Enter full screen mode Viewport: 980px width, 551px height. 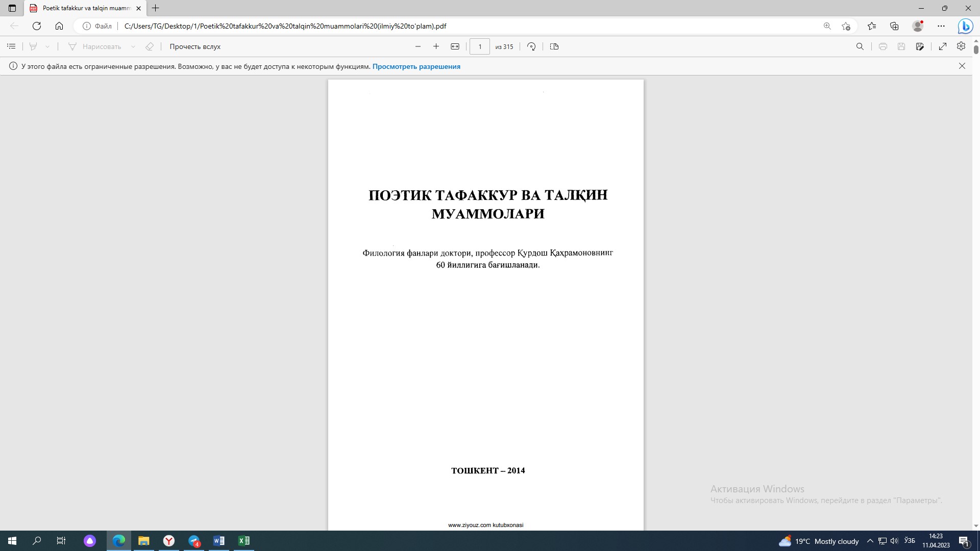[x=943, y=46]
